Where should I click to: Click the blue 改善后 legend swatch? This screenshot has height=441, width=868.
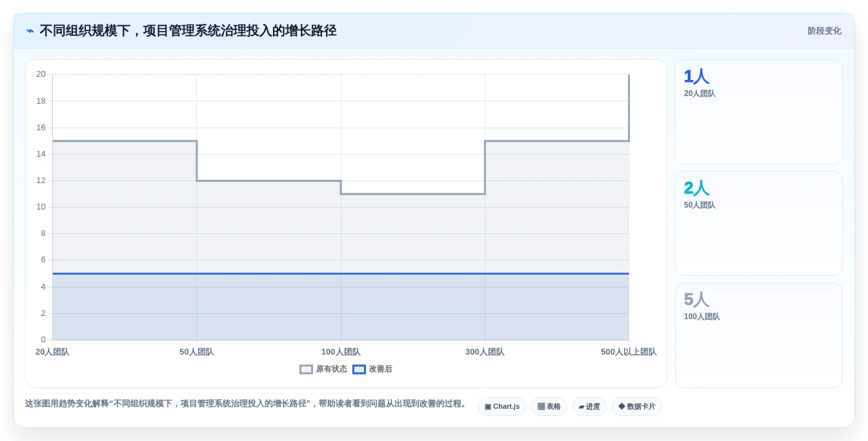(x=359, y=369)
